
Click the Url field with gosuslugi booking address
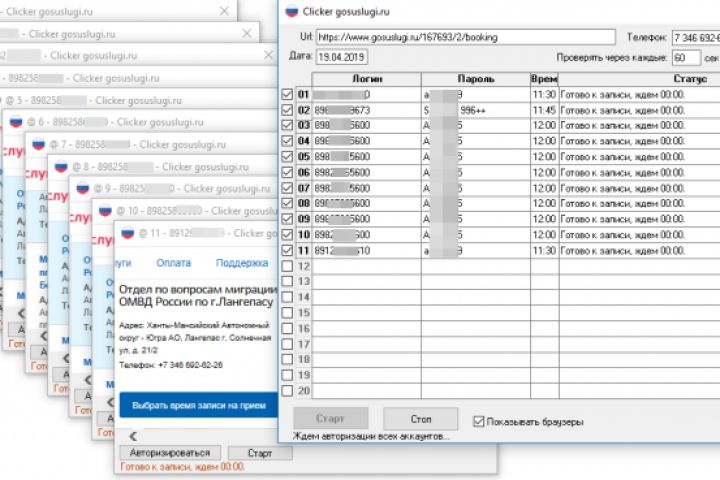pos(466,37)
